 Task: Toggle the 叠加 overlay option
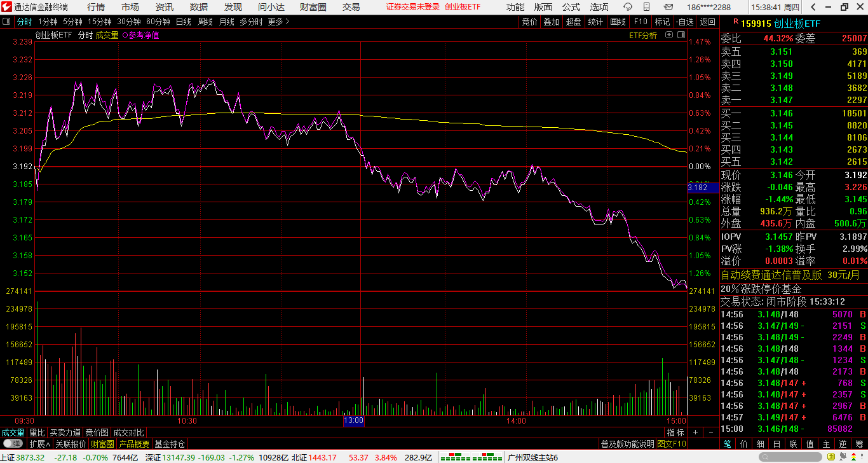(x=550, y=22)
